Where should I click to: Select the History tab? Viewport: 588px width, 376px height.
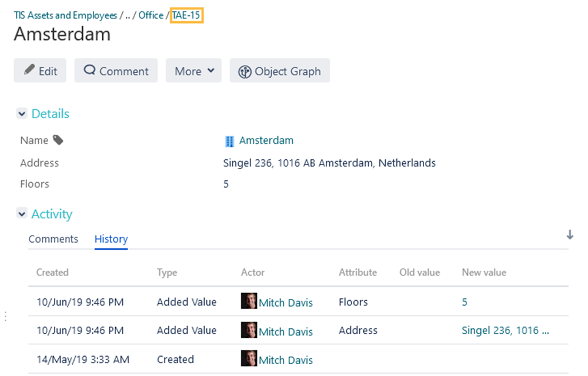[111, 239]
